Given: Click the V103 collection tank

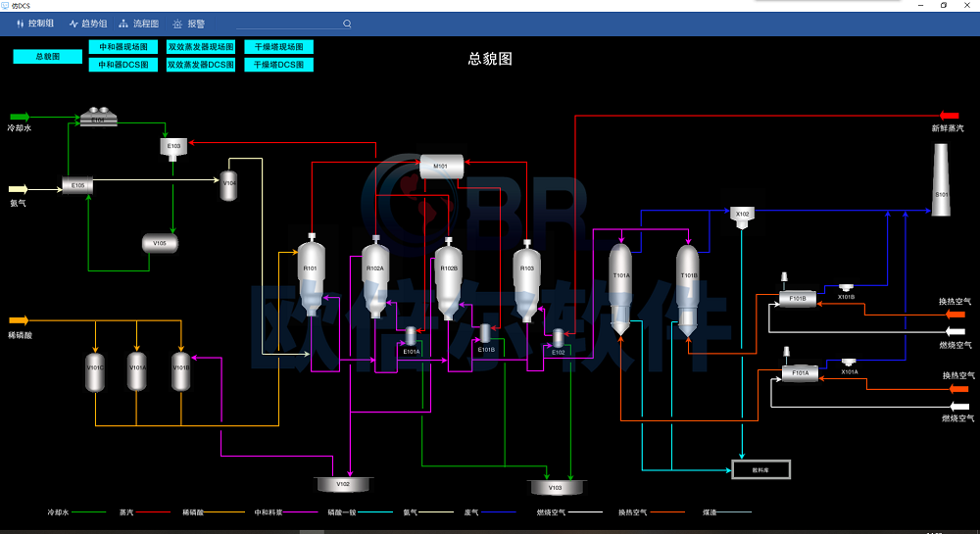Looking at the screenshot, I should [x=555, y=487].
